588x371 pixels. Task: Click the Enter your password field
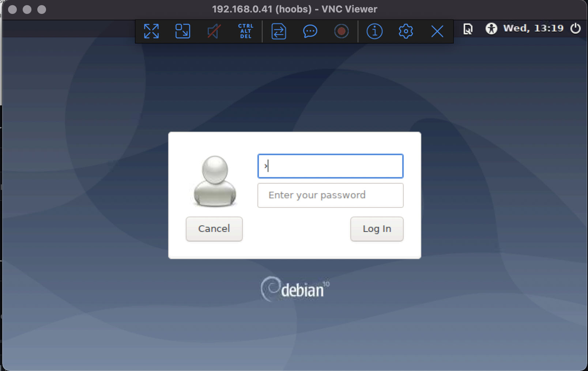[x=330, y=195]
